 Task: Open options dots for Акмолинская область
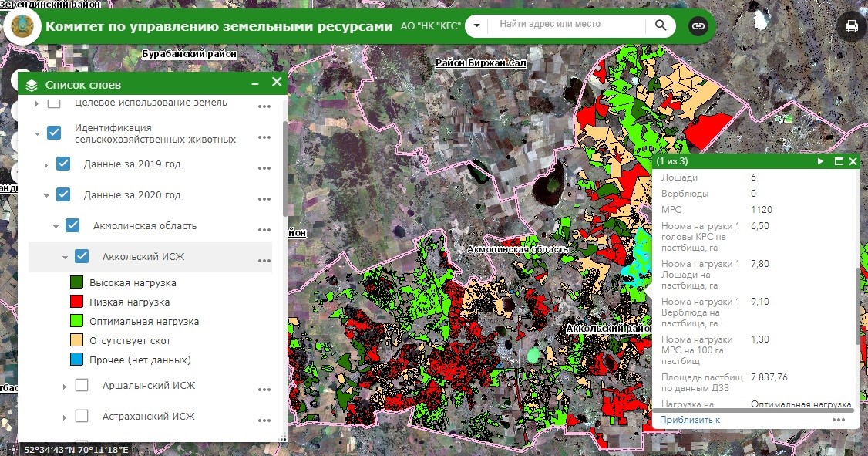pyautogui.click(x=264, y=229)
